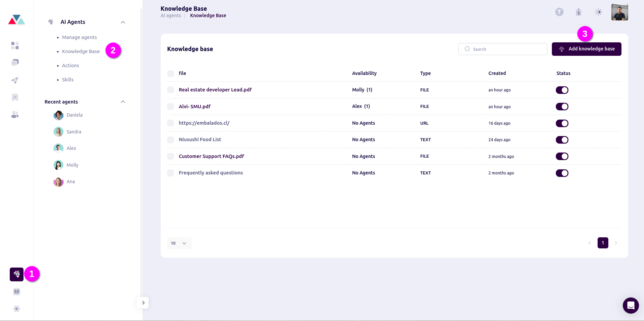Open Real estate developer Lead.pdf file
This screenshot has height=321, width=644.
(215, 90)
